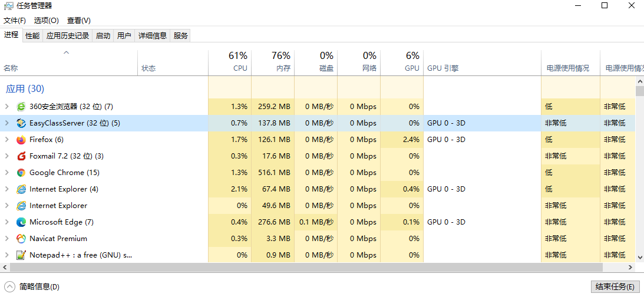Expand the 360安全浏览器 process group
The image size is (644, 300).
click(6, 107)
